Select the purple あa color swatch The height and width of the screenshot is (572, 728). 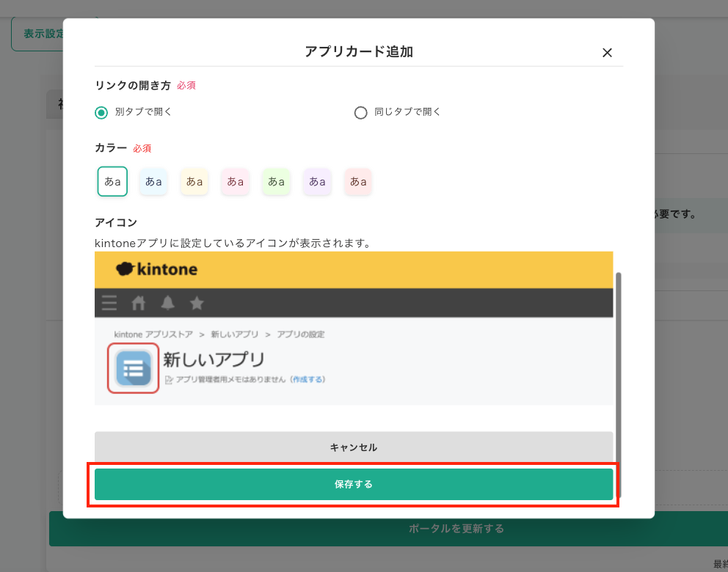317,181
